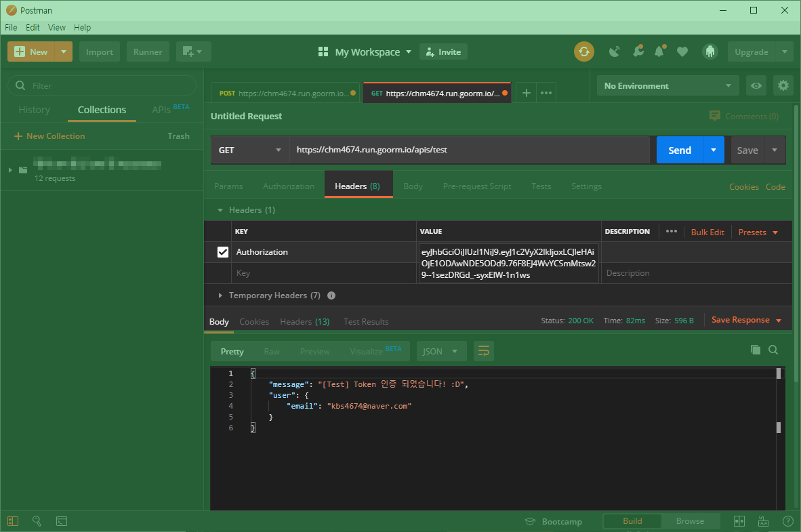
Task: Uncheck the Authorization header checkbox
Action: coord(223,252)
